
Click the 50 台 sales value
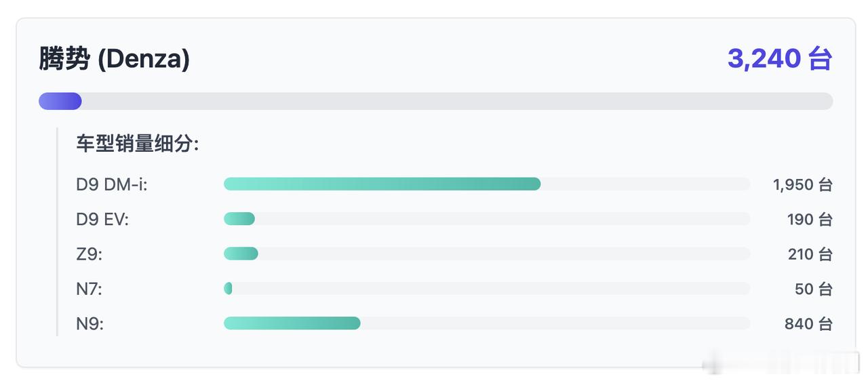813,289
